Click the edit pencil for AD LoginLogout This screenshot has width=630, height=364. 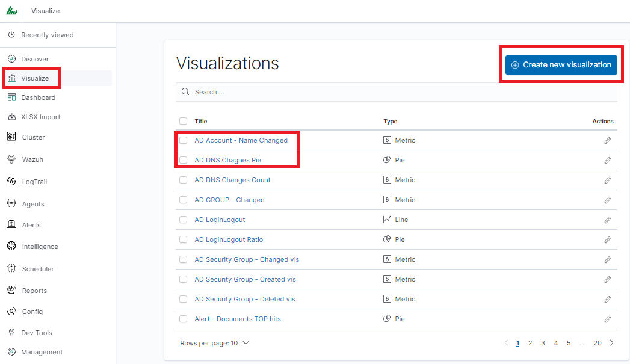click(x=607, y=220)
